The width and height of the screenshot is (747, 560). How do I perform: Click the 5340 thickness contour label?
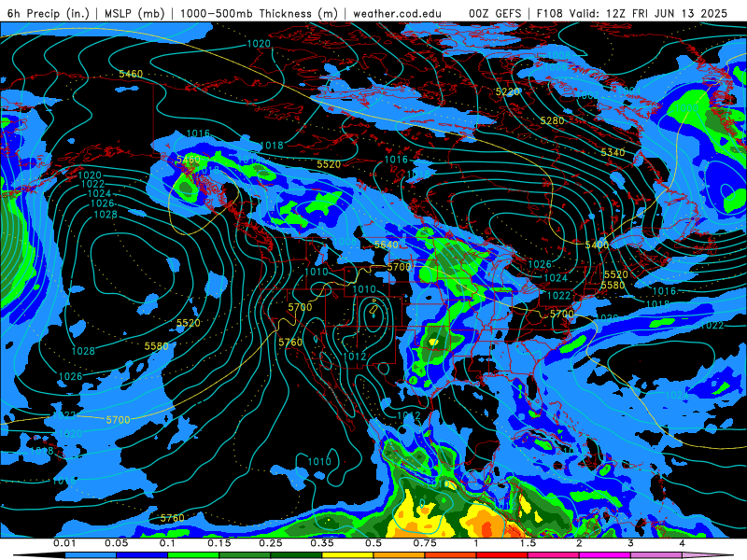[613, 152]
